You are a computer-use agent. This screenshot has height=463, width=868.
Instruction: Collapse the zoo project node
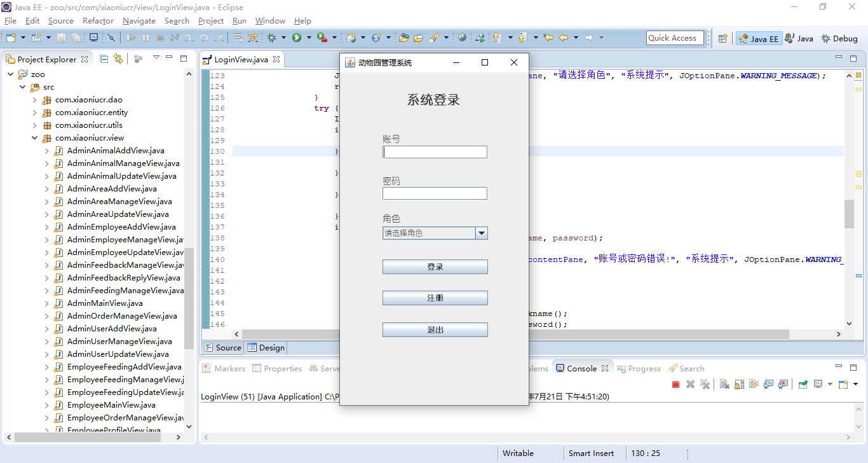point(11,74)
